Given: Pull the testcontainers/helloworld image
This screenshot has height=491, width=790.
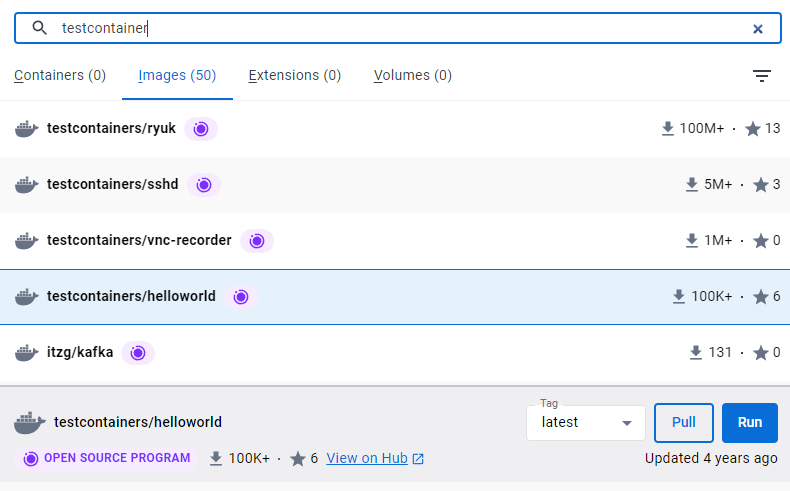Looking at the screenshot, I should 684,423.
